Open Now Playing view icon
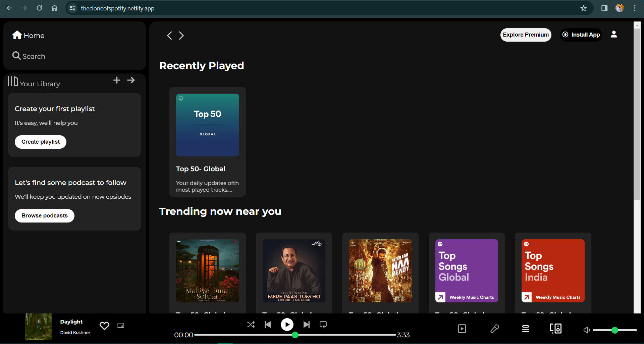This screenshot has width=644, height=344. [462, 329]
